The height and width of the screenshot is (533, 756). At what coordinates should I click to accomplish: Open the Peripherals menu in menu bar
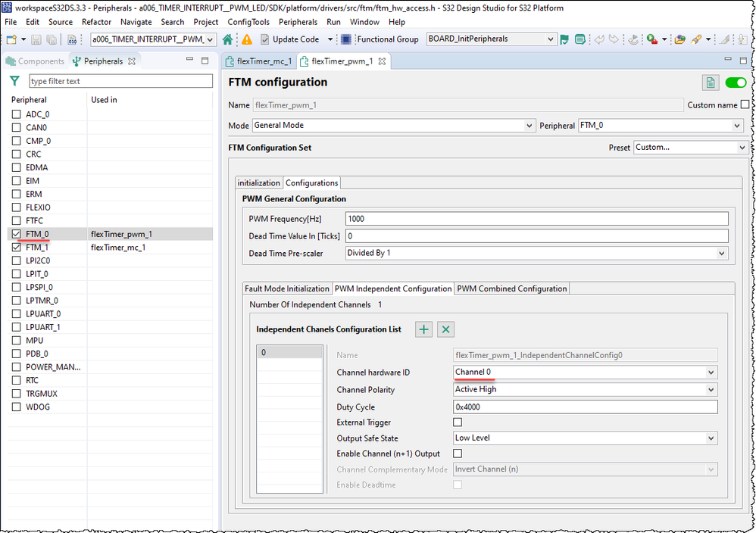coord(298,22)
